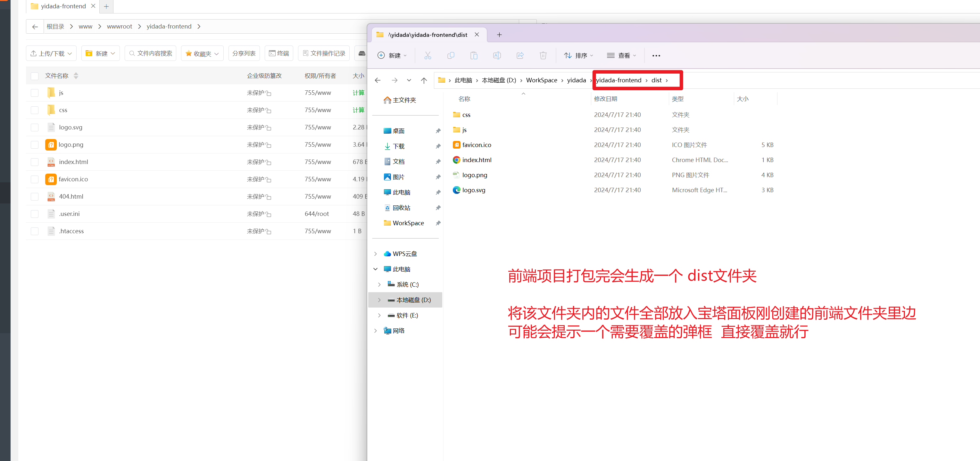
Task: Open the css folder in Explorer
Action: (x=466, y=115)
